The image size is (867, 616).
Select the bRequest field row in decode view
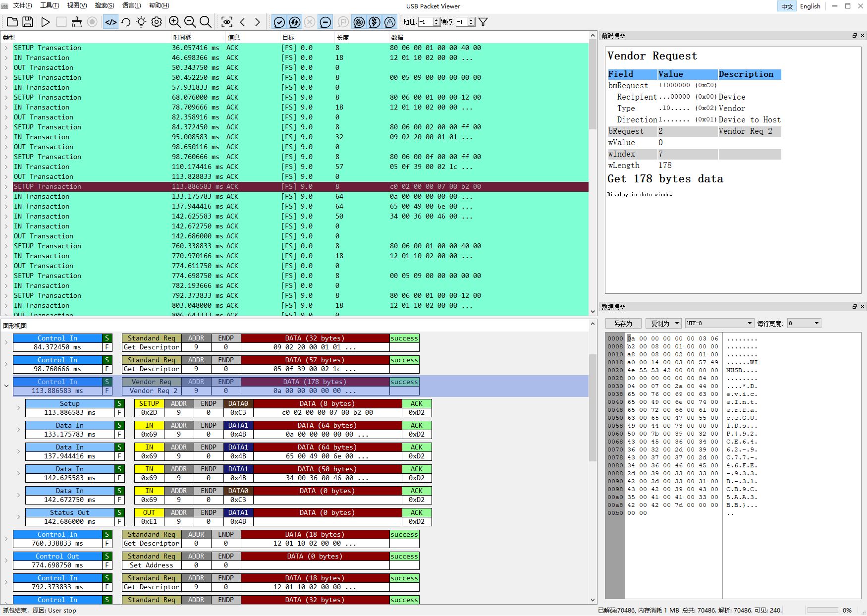point(695,131)
